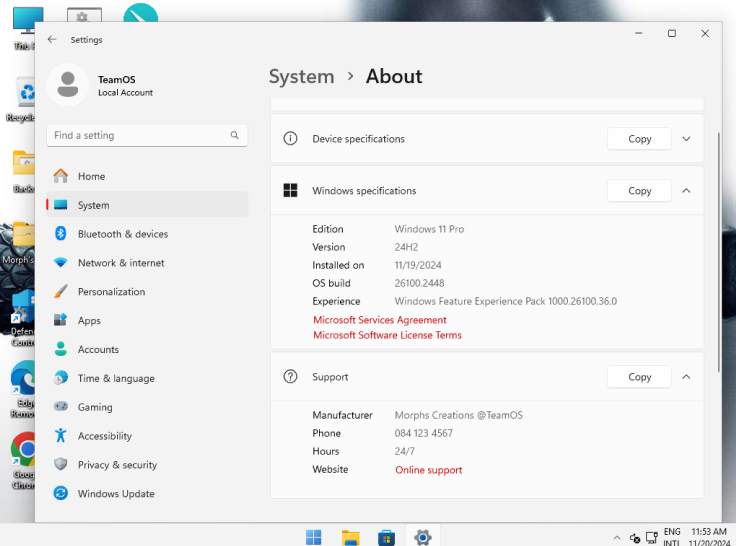The image size is (736, 546).
Task: Click the Device specifications info icon
Action: click(x=290, y=138)
